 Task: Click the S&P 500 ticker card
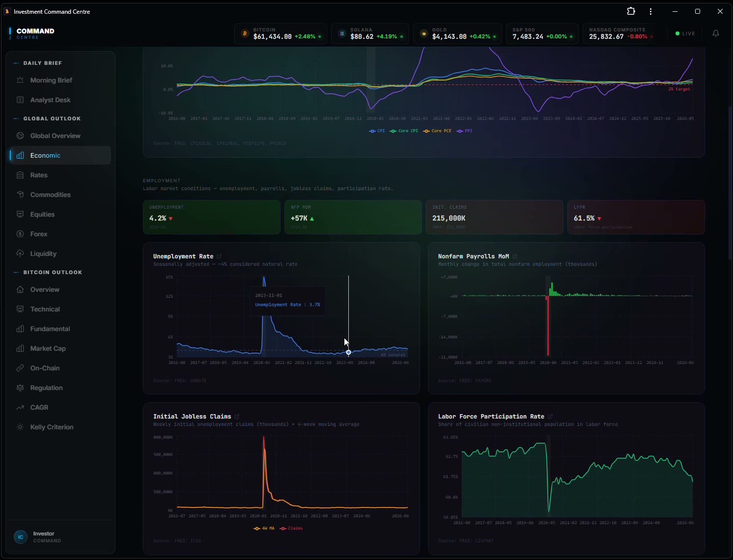(x=542, y=33)
